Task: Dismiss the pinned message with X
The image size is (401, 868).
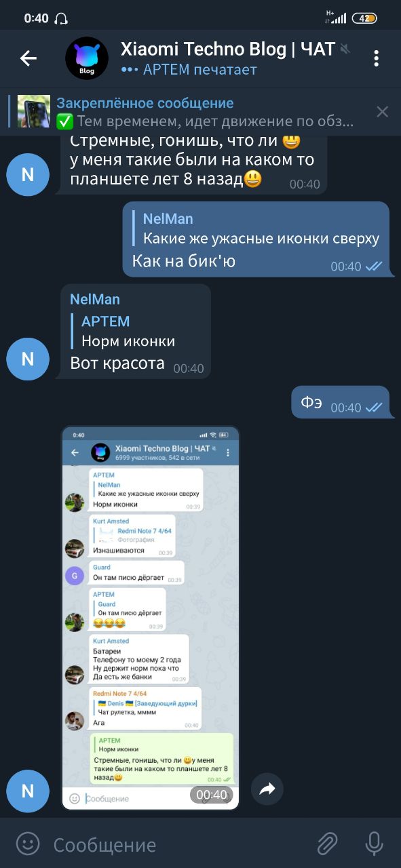Action: coord(383,112)
